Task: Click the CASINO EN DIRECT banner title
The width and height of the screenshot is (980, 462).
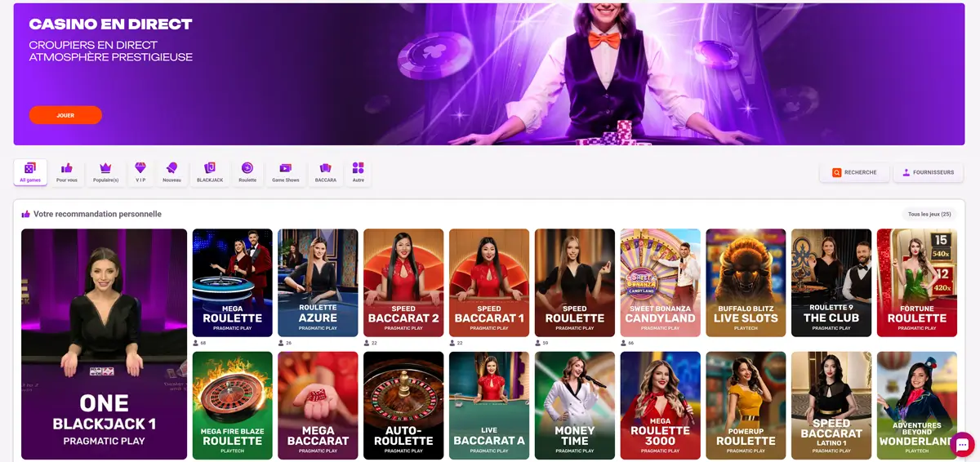Action: click(110, 24)
